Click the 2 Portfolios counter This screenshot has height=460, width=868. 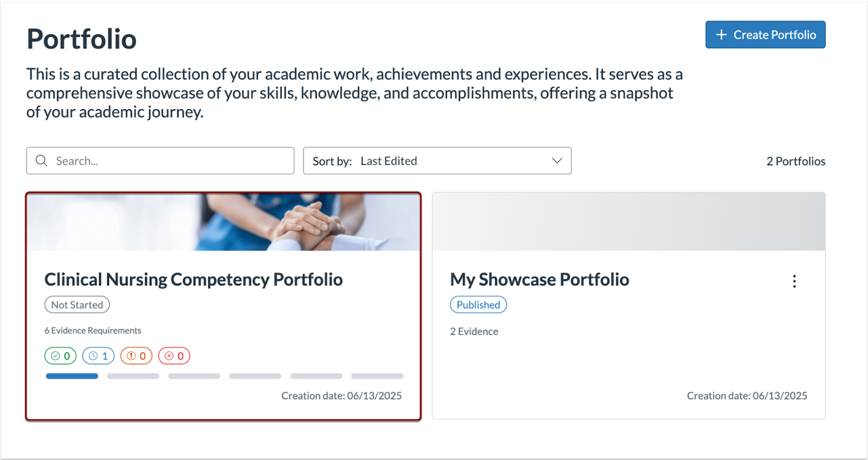coord(795,161)
